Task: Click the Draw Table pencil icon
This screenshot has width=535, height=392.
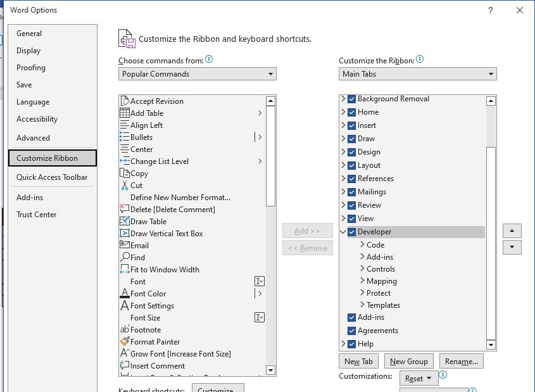Action: click(125, 222)
